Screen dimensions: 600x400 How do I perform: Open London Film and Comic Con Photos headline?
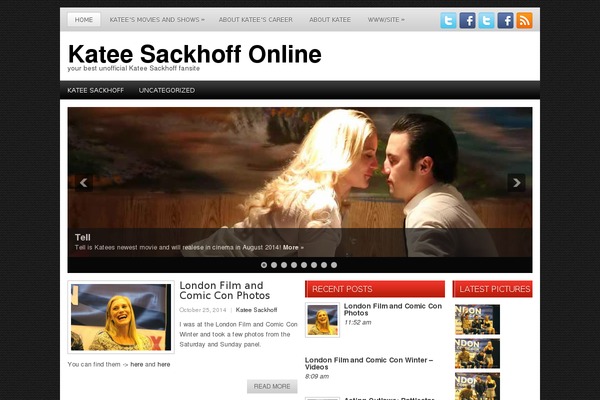click(225, 291)
